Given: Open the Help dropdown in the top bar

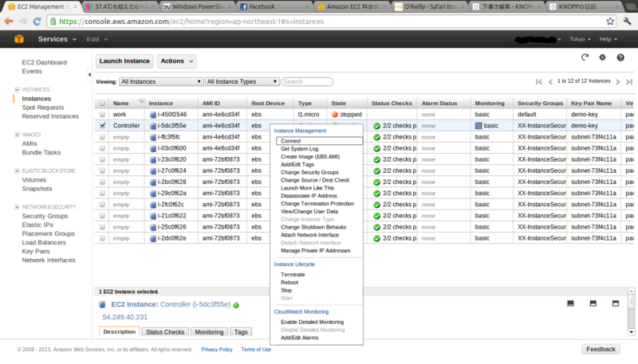Looking at the screenshot, I should coord(608,39).
